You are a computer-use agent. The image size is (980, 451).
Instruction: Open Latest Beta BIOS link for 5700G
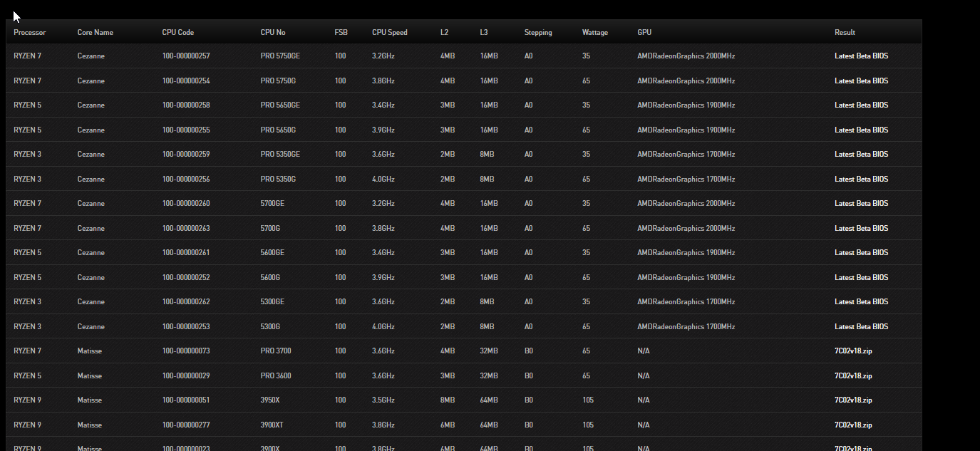(861, 228)
